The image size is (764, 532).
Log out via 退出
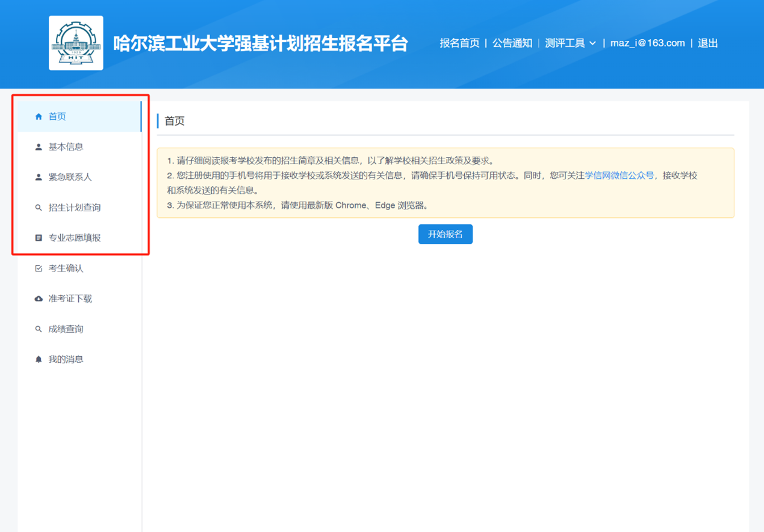(x=708, y=43)
